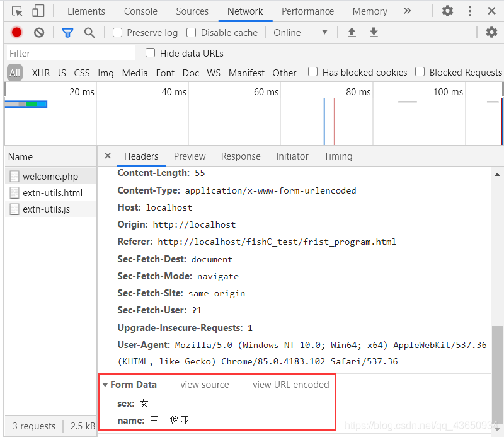This screenshot has width=504, height=437.
Task: Select the All filter type
Action: [x=14, y=73]
